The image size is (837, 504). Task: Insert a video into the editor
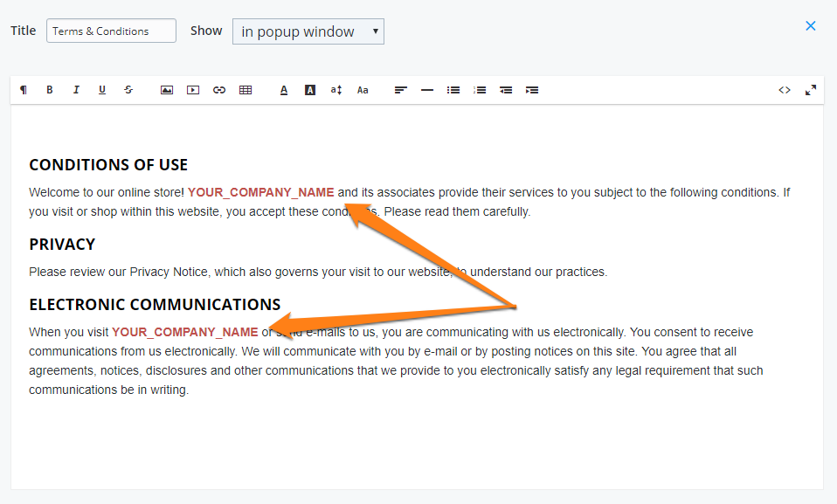[x=193, y=89]
